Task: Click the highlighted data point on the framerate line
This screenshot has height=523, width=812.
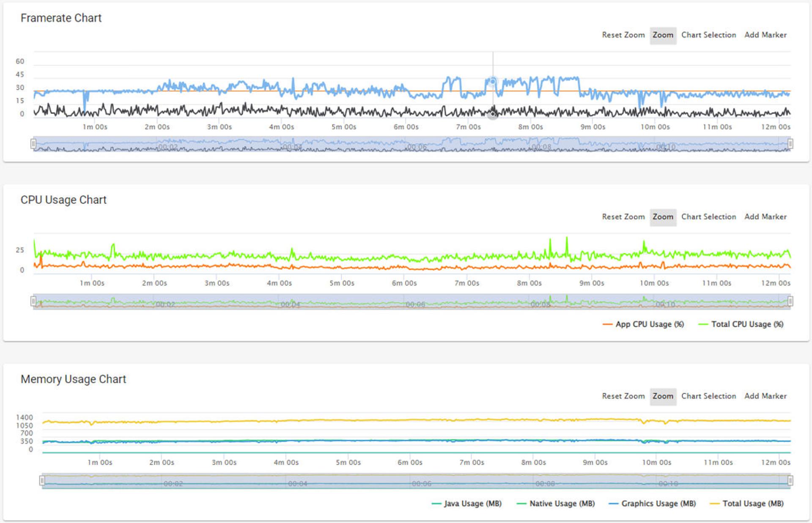Action: 493,81
